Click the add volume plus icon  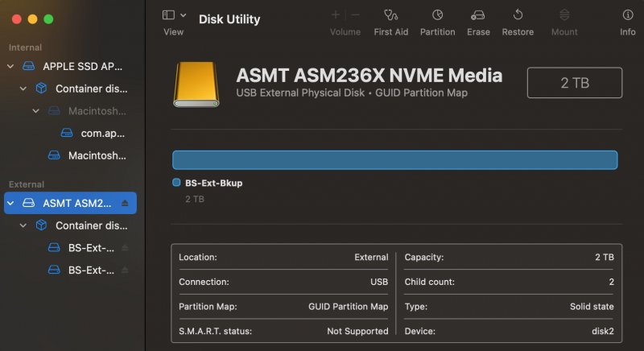[336, 14]
